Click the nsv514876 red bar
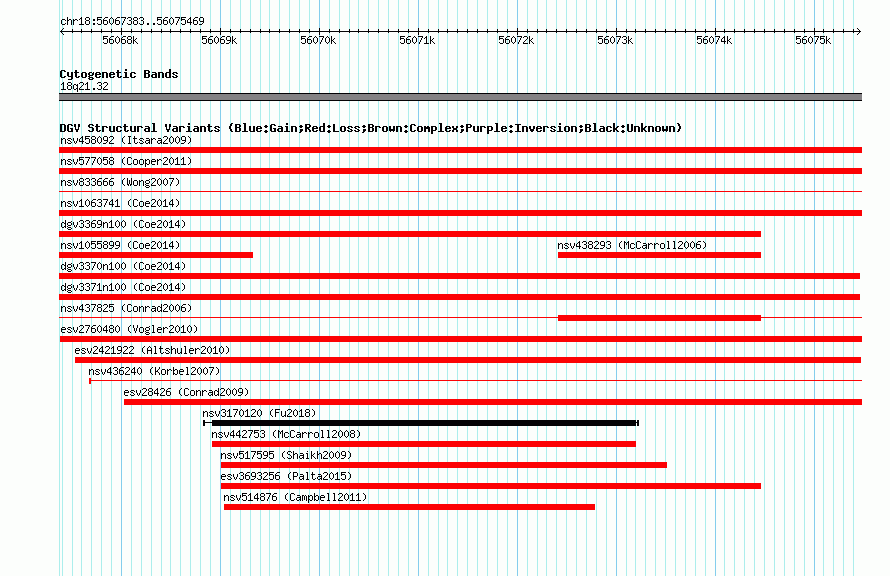The width and height of the screenshot is (890, 576). click(x=409, y=507)
